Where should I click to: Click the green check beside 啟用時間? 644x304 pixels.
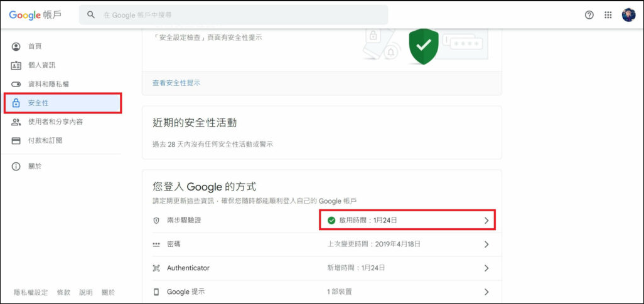[331, 221]
